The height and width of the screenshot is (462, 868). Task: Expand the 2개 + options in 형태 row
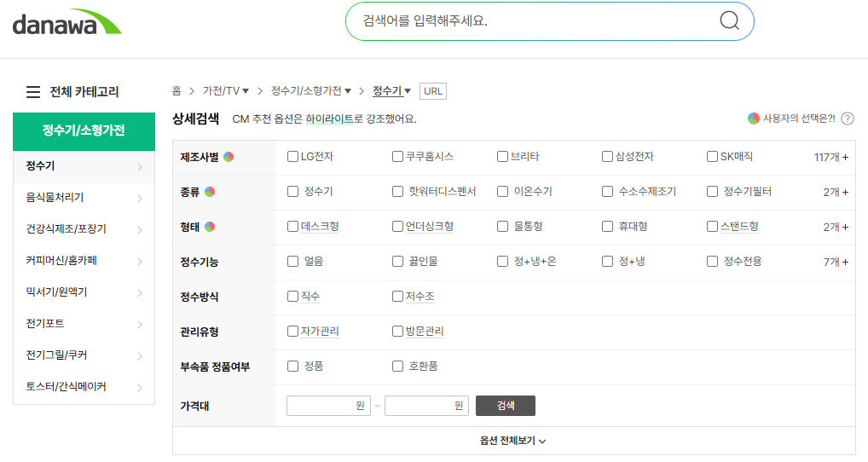click(836, 227)
